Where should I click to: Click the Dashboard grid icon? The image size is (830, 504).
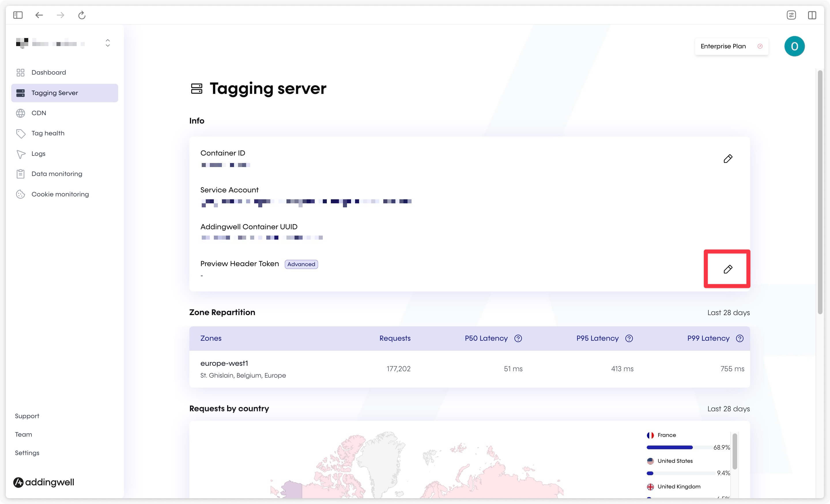tap(20, 72)
